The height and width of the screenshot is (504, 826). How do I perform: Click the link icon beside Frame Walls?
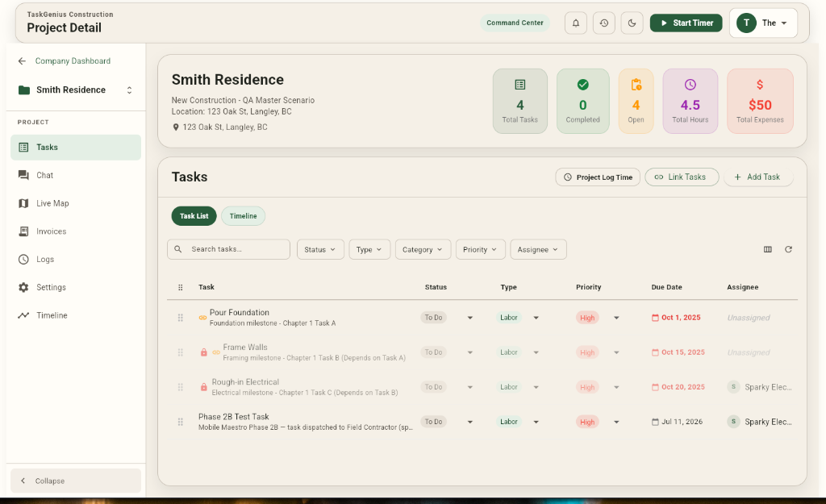point(216,352)
